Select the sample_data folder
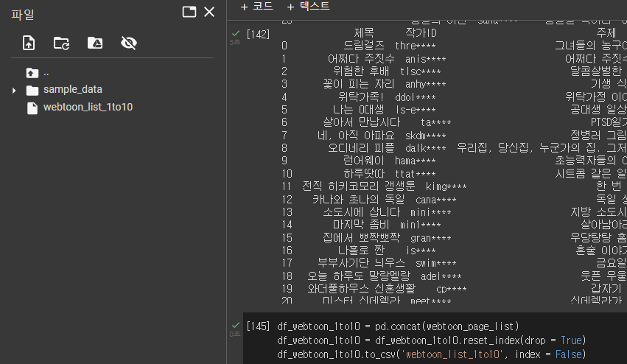This screenshot has width=627, height=364. pyautogui.click(x=72, y=90)
